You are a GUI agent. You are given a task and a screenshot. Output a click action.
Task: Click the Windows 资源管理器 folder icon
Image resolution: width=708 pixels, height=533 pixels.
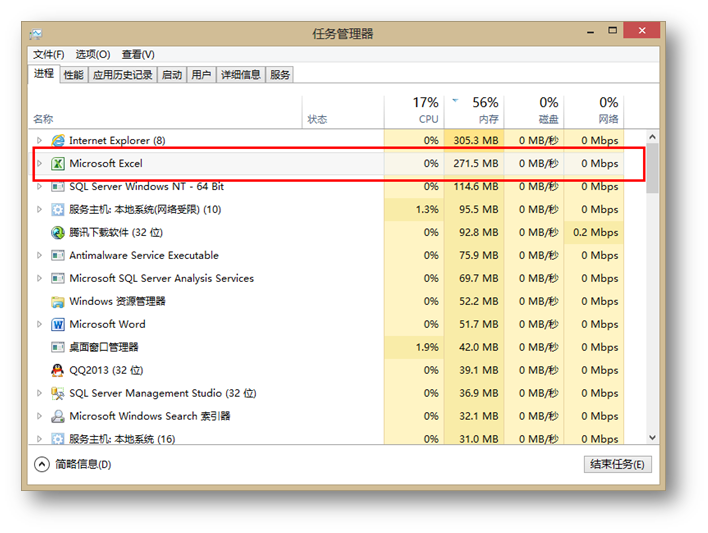click(58, 302)
